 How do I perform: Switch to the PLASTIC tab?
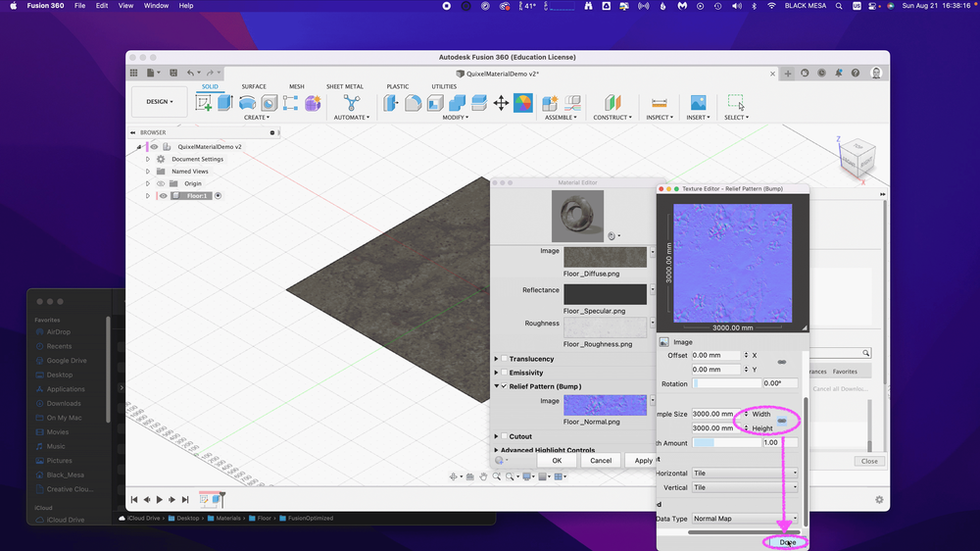coord(398,87)
